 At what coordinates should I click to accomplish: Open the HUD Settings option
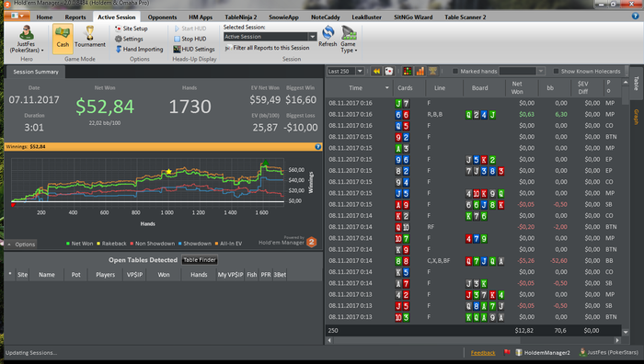pos(194,50)
